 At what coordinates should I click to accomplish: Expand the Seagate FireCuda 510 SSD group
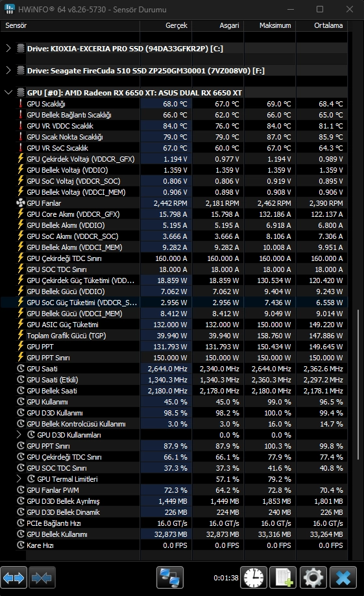click(8, 70)
